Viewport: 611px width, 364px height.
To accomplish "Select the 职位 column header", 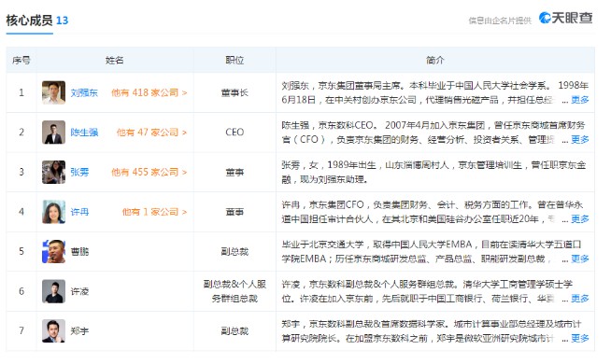I will click(234, 61).
